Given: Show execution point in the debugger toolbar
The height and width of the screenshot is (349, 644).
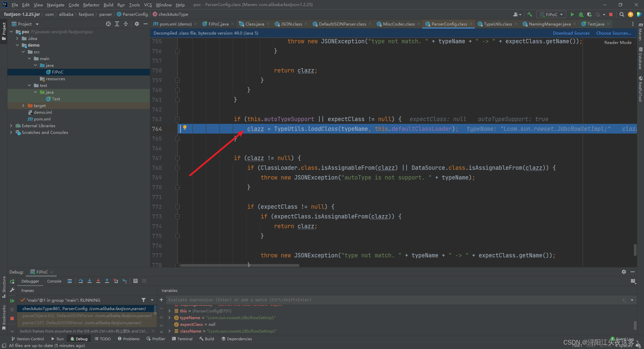Looking at the screenshot, I should coord(70,281).
